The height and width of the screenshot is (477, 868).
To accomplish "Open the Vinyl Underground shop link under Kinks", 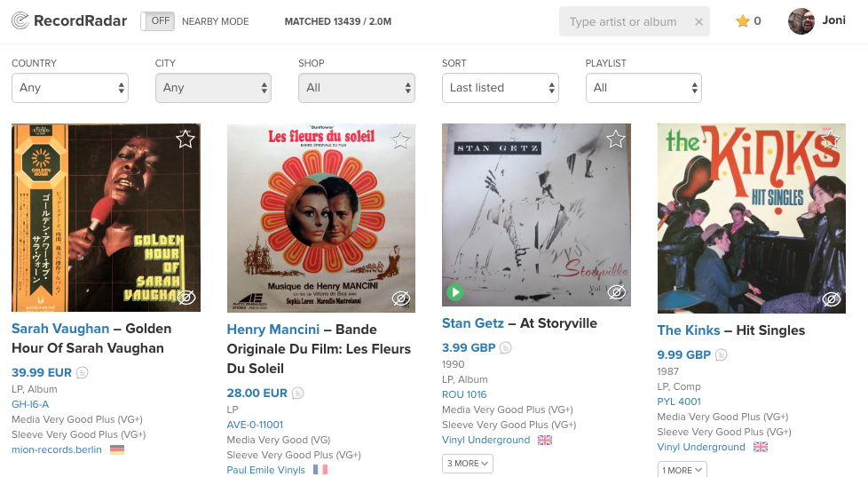I will coord(701,447).
